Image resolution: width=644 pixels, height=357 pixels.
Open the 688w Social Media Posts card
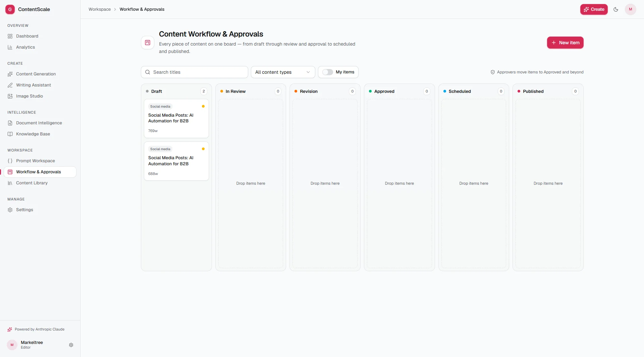176,161
